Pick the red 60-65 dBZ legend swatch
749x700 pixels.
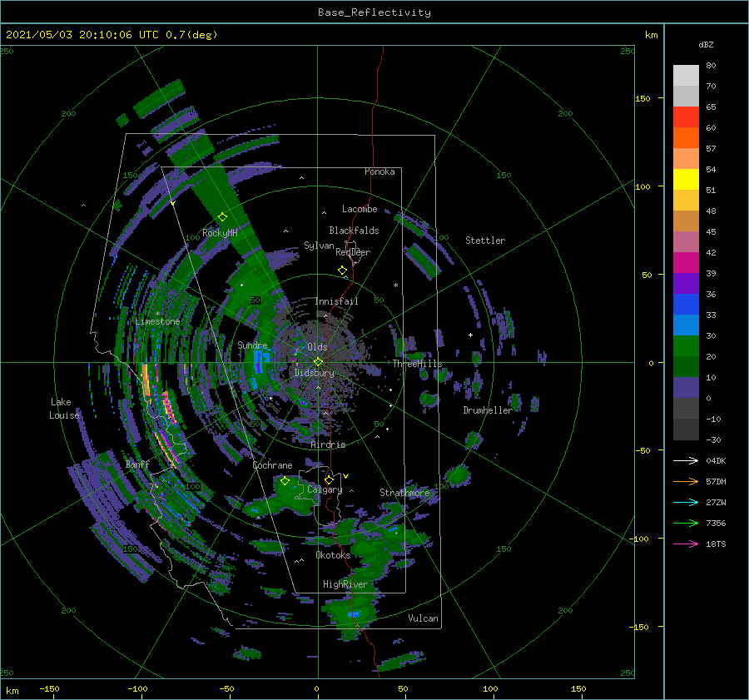[x=686, y=117]
